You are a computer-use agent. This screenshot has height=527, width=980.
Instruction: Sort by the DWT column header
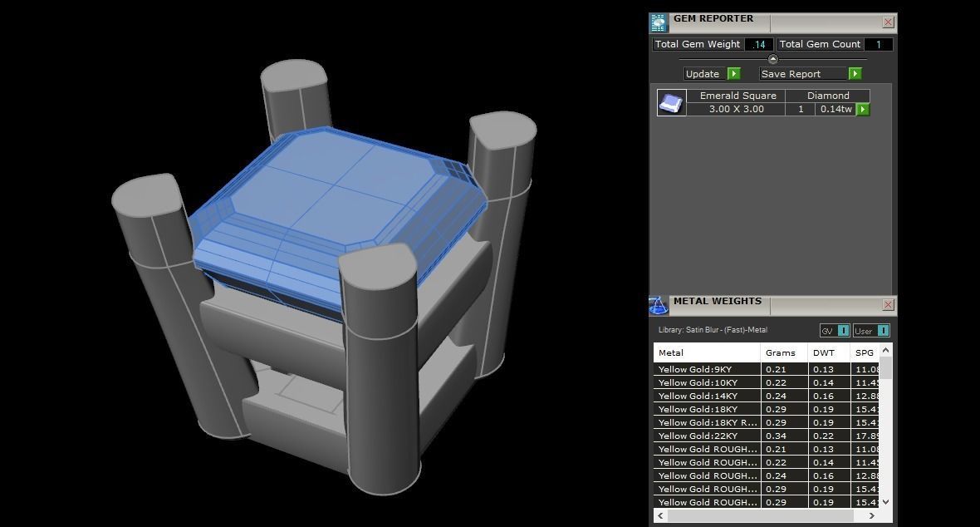pos(829,353)
